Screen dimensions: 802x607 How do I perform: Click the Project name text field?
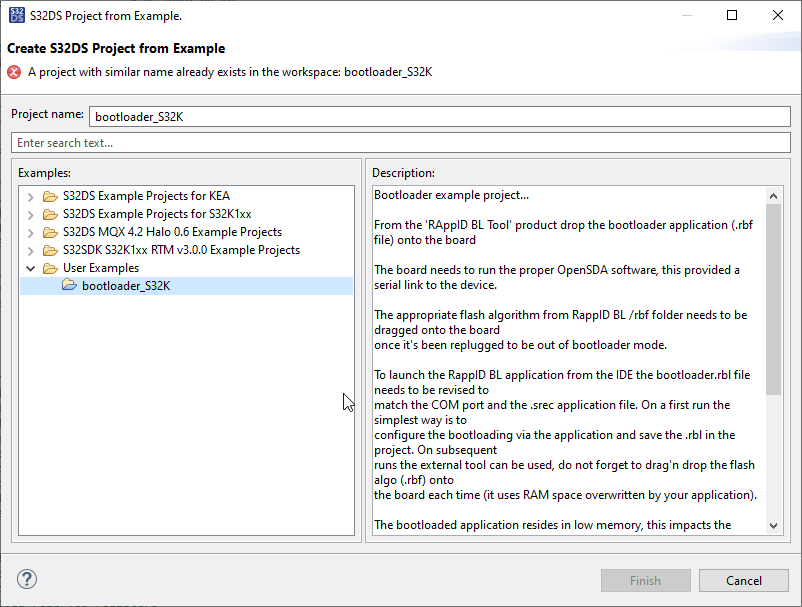440,116
